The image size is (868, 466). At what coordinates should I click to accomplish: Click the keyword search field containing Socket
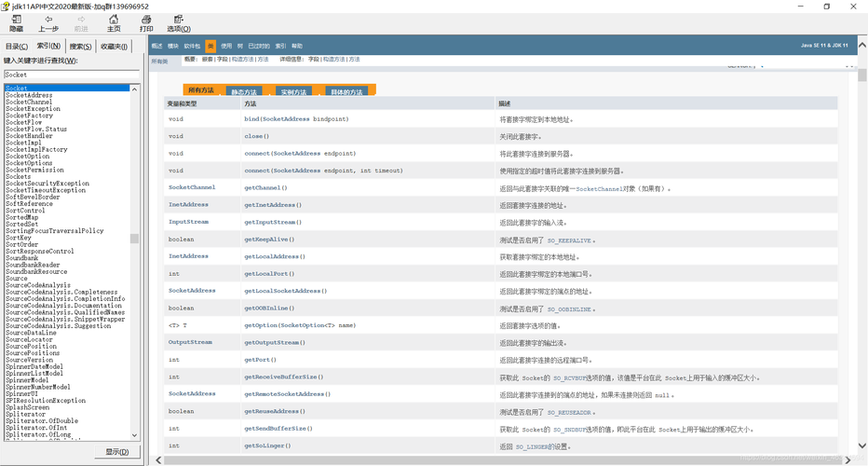[x=71, y=75]
